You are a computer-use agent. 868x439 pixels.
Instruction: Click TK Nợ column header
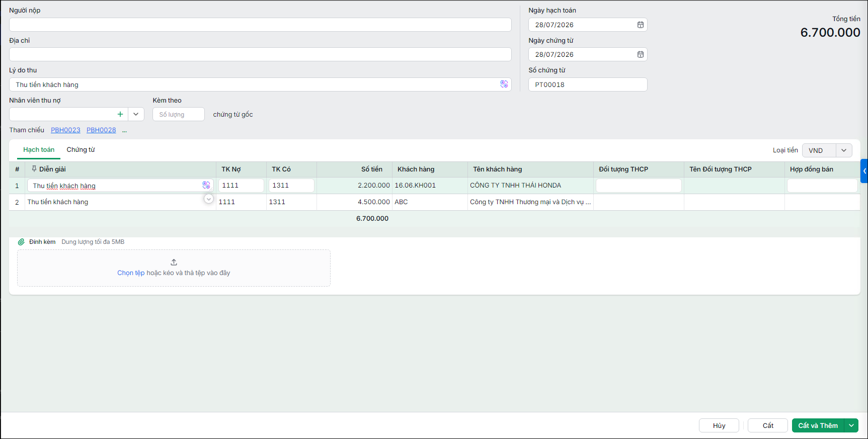[241, 169]
